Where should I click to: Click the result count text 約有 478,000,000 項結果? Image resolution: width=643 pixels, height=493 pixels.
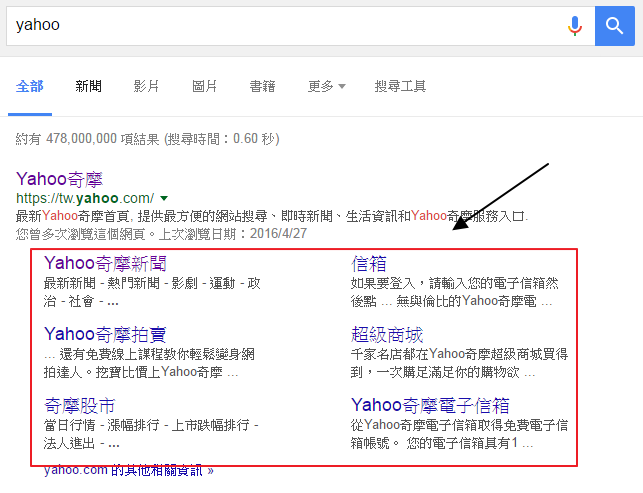click(87, 139)
